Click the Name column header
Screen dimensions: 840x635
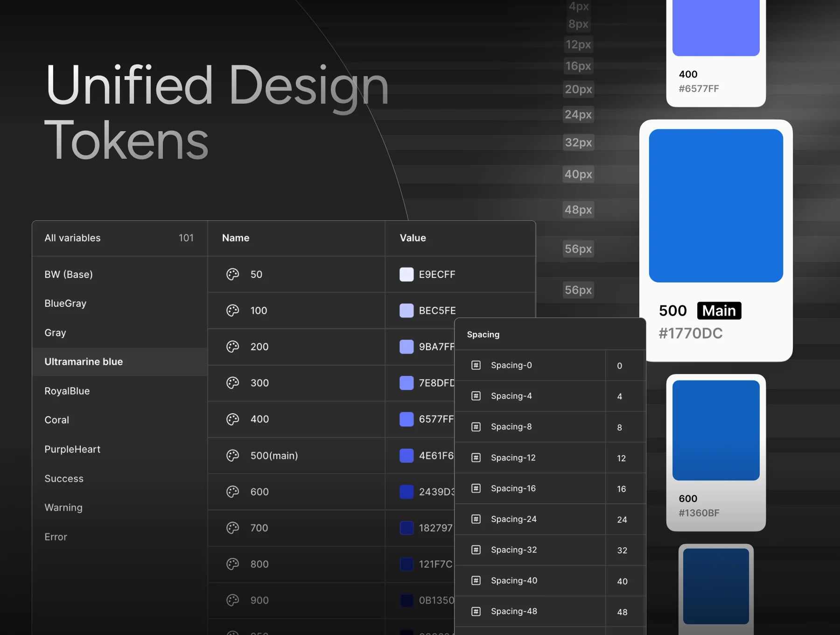[296, 238]
